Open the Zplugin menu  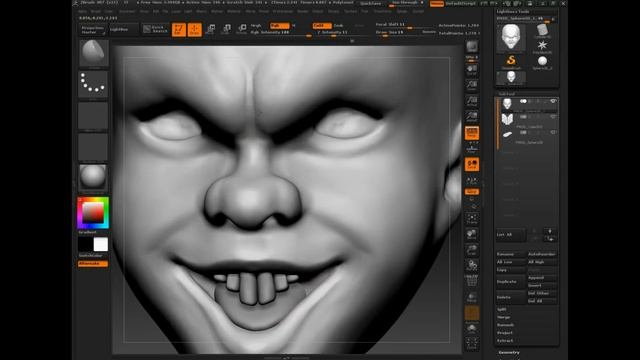tap(402, 11)
